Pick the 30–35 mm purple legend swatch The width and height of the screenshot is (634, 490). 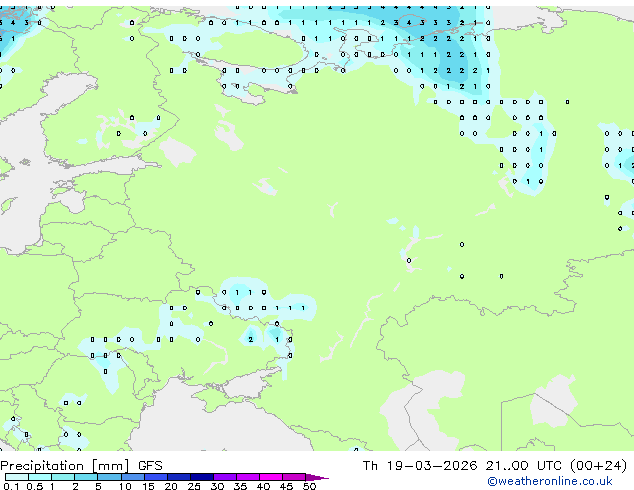pyautogui.click(x=224, y=477)
